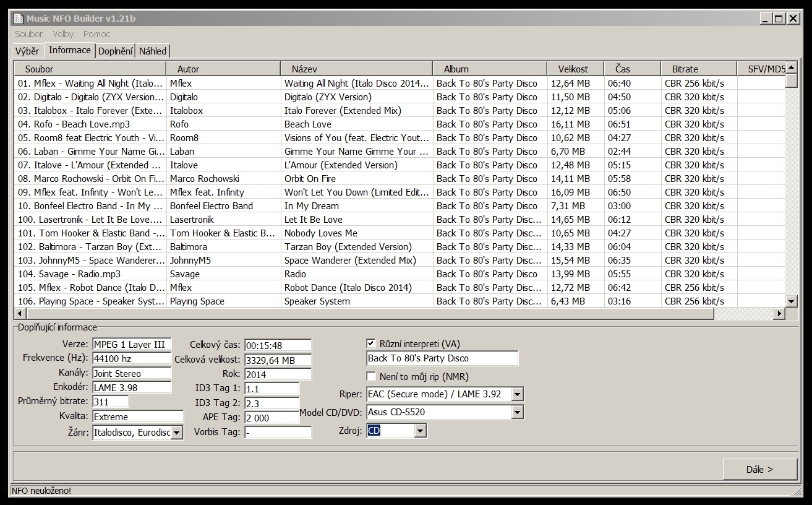Click the list's scroll down arrow
Screen dimensions: 812x505
(x=791, y=301)
